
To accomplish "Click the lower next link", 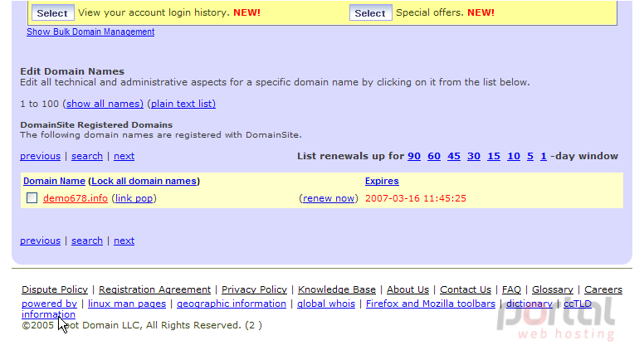I will pos(124,241).
